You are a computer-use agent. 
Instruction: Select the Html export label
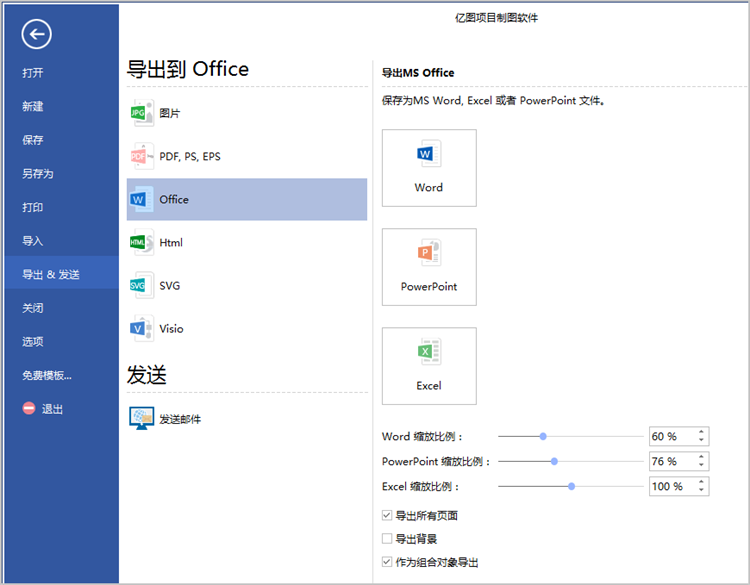[171, 243]
